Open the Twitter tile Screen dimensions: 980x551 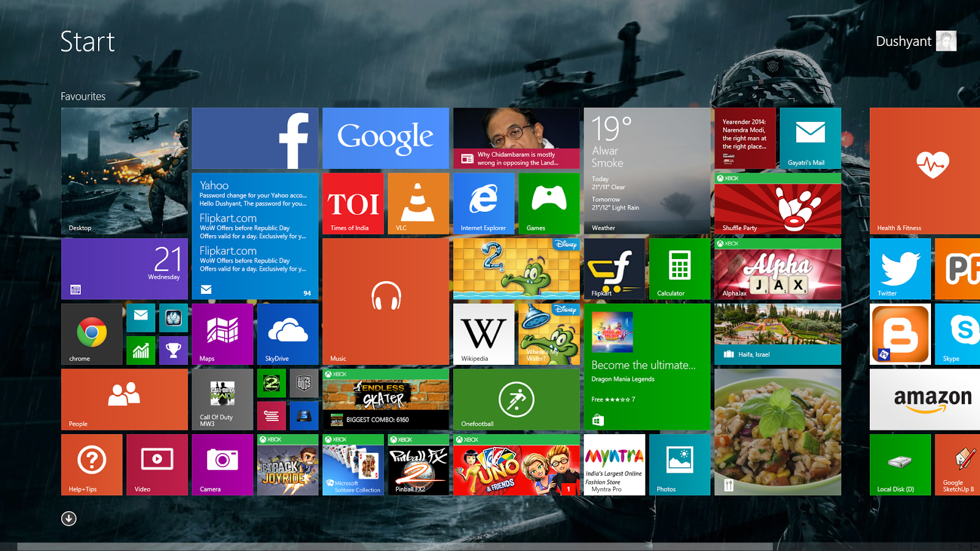click(x=900, y=269)
